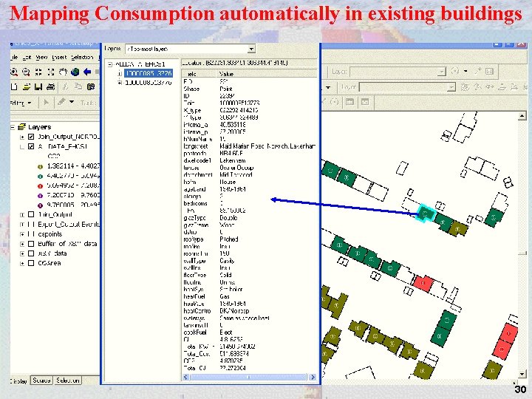This screenshot has height=399, width=532.
Task: Click the cyan-highlighted building on the map
Action: (426, 213)
